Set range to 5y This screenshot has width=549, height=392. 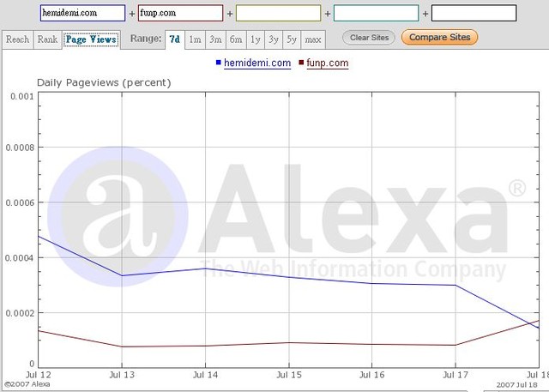(x=292, y=40)
